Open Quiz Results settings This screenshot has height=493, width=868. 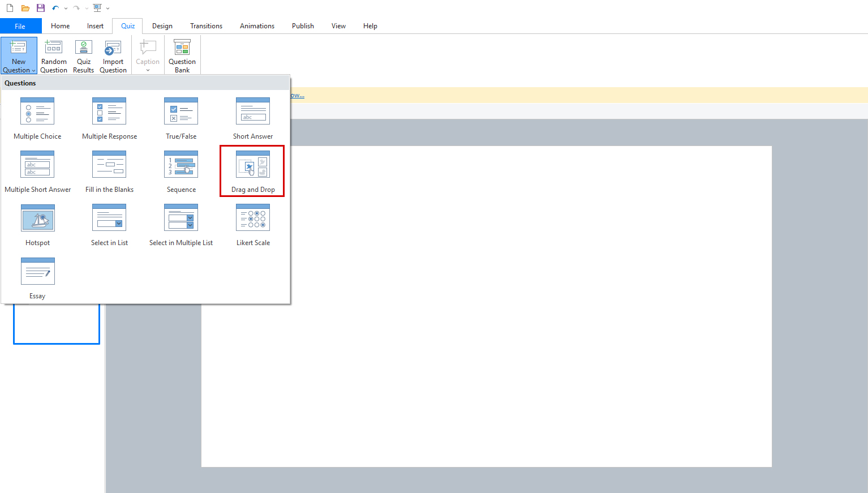84,56
